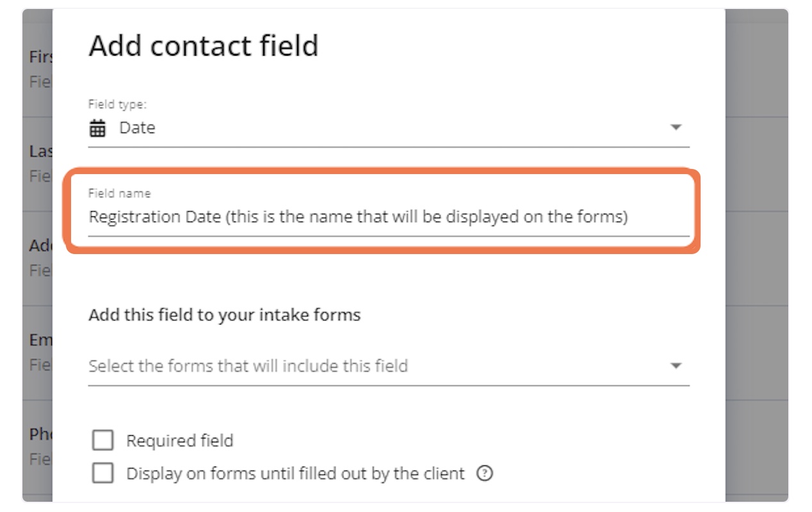Select the partially hidden "Em" background row
The width and height of the screenshot is (812, 512).
pos(38,352)
